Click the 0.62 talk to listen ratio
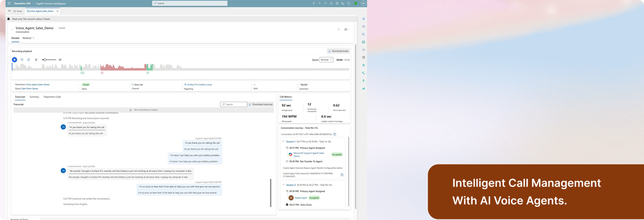 point(336,105)
